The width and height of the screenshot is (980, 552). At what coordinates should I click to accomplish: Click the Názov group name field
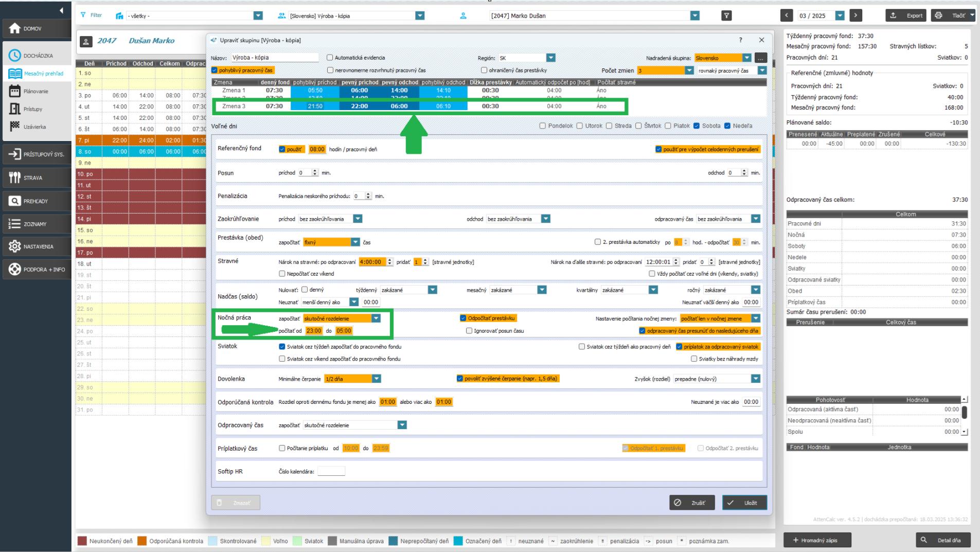[274, 58]
